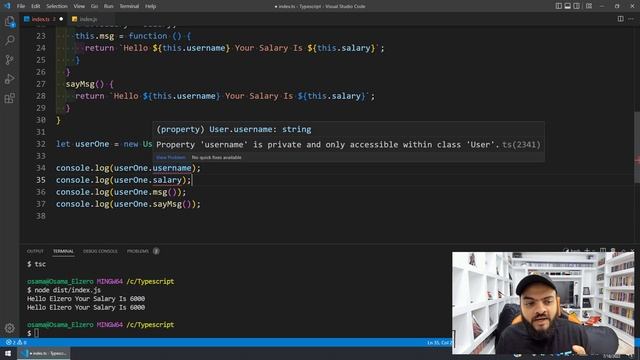Viewport: 640px width, 360px height.
Task: Switch to DEBUG CONSOLE panel tab
Action: [100, 251]
